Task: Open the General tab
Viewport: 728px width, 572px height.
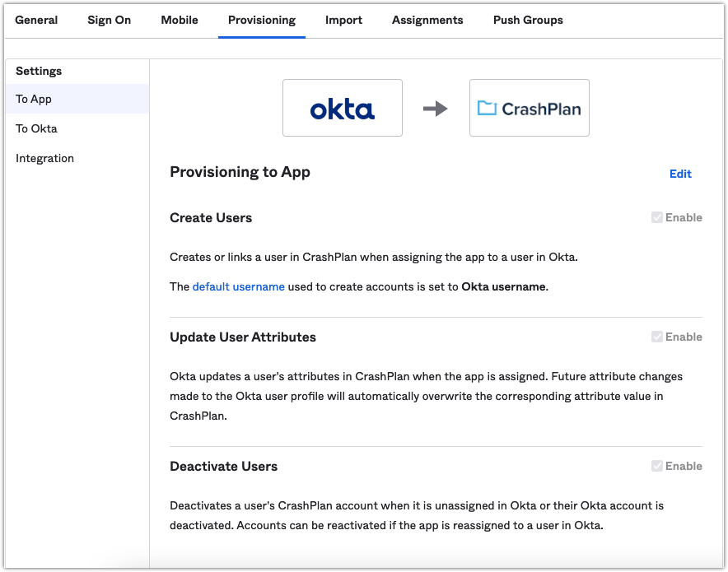Action: click(36, 21)
